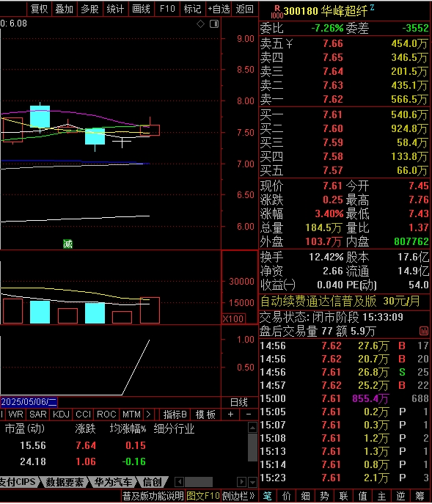Image resolution: width=432 pixels, height=504 pixels.
Task: Open the 日线 period selector
Action: (x=239, y=402)
